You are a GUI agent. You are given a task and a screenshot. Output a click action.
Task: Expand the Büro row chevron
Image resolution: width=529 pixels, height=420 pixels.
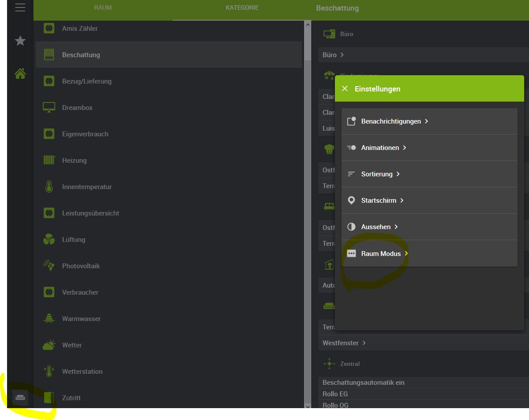tap(342, 55)
